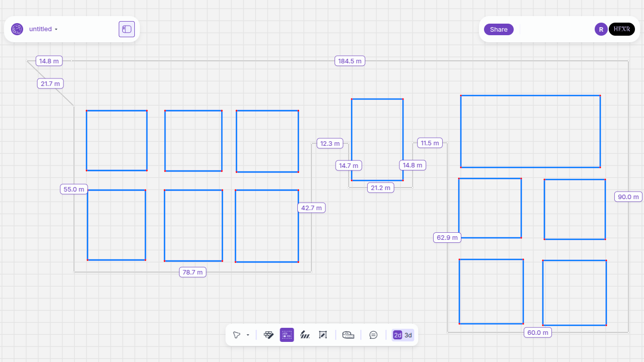Switch to 3d view mode

tap(409, 335)
